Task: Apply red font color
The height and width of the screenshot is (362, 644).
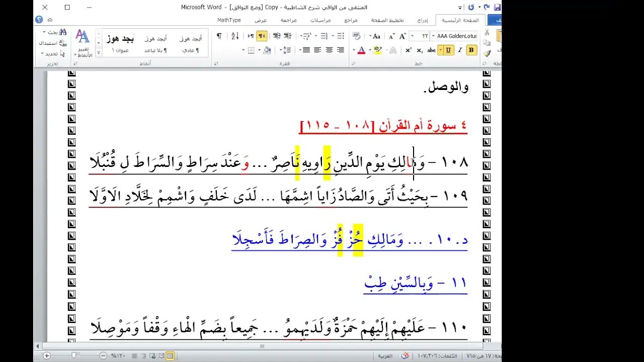Action: point(361,50)
